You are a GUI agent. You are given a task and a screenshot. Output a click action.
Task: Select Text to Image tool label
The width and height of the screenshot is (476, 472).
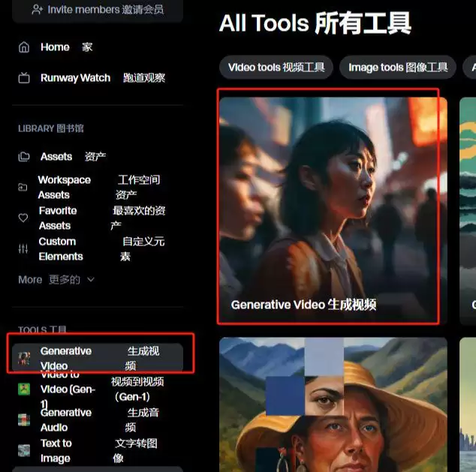tap(56, 451)
